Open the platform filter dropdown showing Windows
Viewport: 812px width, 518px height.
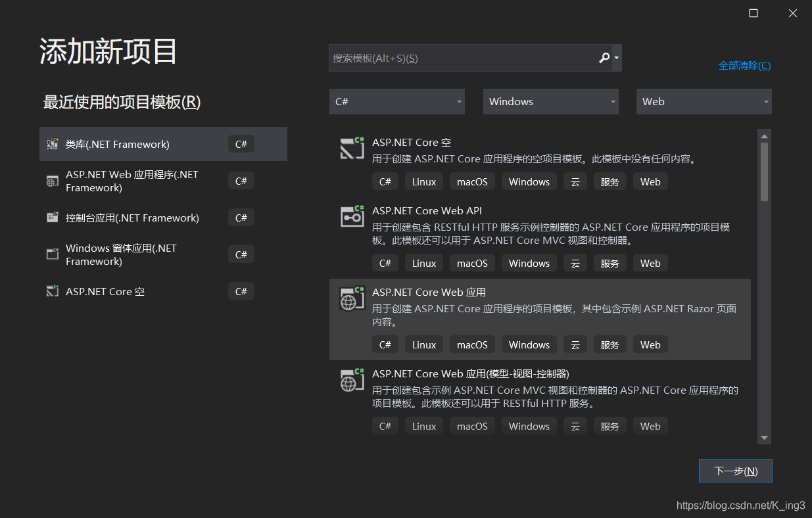(x=551, y=101)
